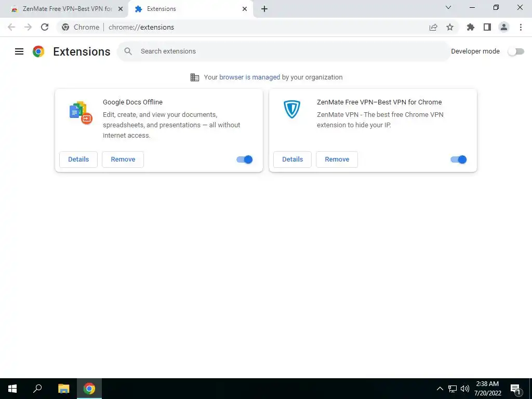Close the ZenMate Free VPN tab
This screenshot has width=532, height=399.
[x=121, y=9]
